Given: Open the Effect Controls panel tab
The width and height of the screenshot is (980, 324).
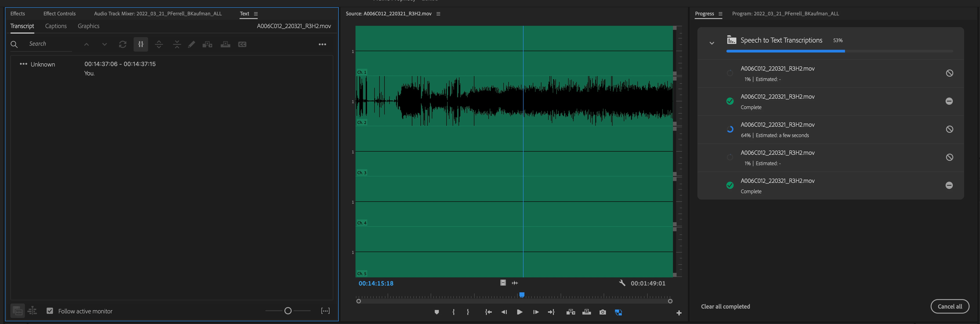Looking at the screenshot, I should (x=59, y=14).
